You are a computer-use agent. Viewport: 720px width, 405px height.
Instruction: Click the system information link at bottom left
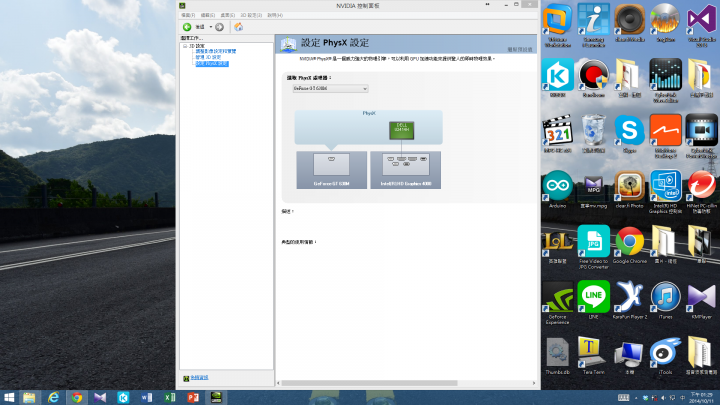pyautogui.click(x=199, y=377)
